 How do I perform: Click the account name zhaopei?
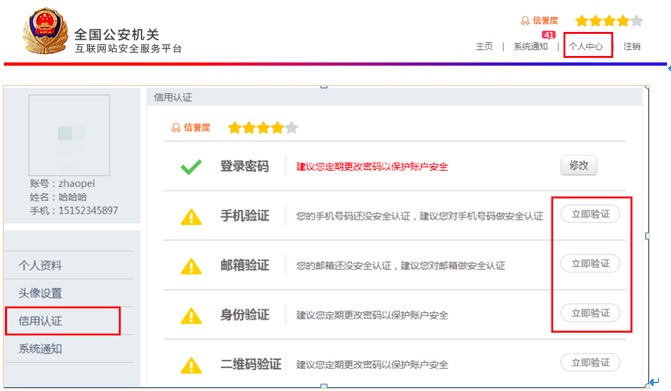coord(77,184)
